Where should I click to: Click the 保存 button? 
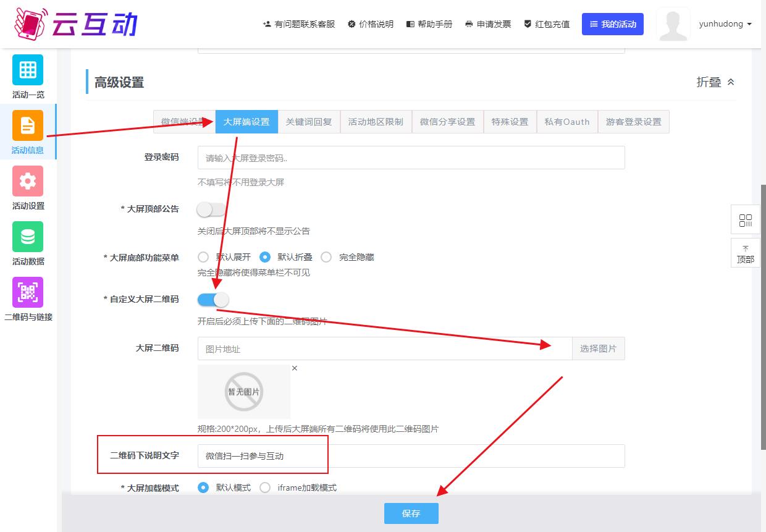(411, 513)
